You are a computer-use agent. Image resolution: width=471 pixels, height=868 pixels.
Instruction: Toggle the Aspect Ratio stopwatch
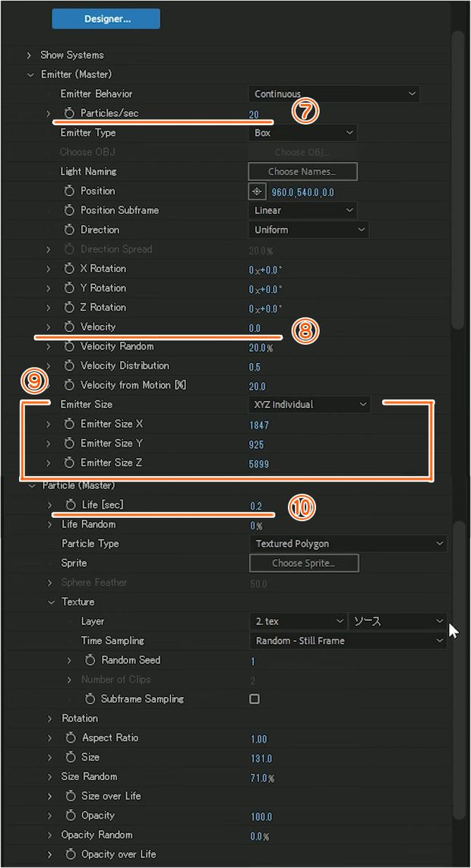pos(71,738)
